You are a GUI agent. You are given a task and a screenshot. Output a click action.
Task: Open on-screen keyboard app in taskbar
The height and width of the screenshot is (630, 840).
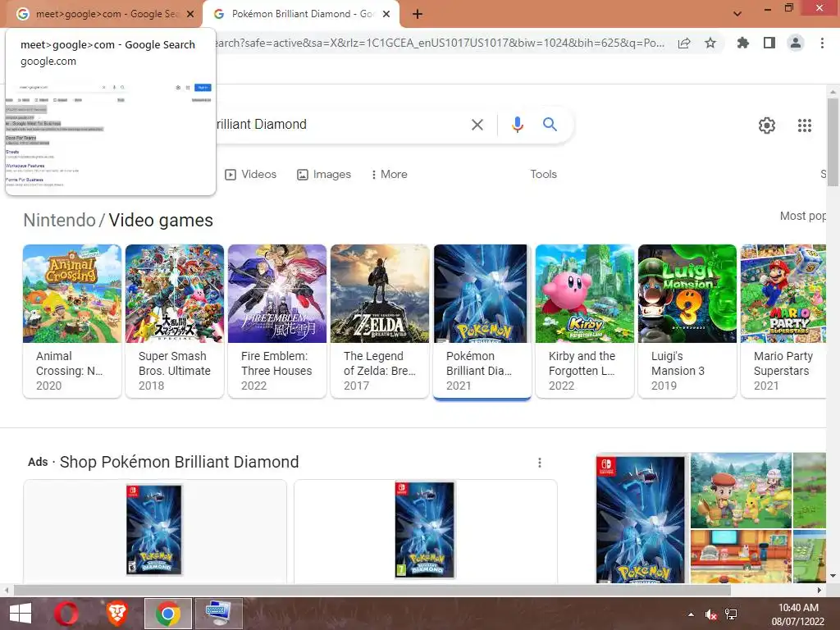click(x=218, y=614)
